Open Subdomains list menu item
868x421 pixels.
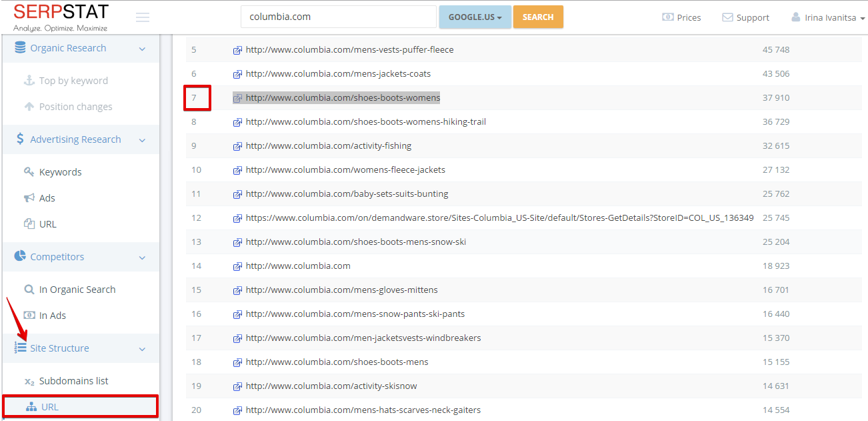73,381
